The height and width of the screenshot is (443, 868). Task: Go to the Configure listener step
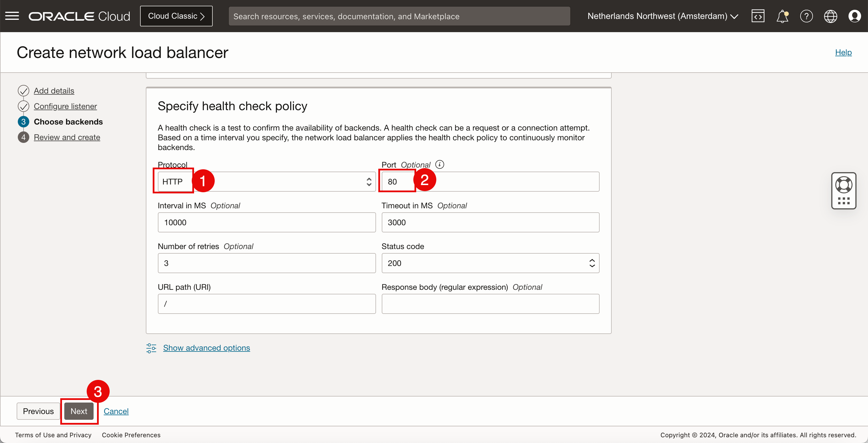point(65,106)
